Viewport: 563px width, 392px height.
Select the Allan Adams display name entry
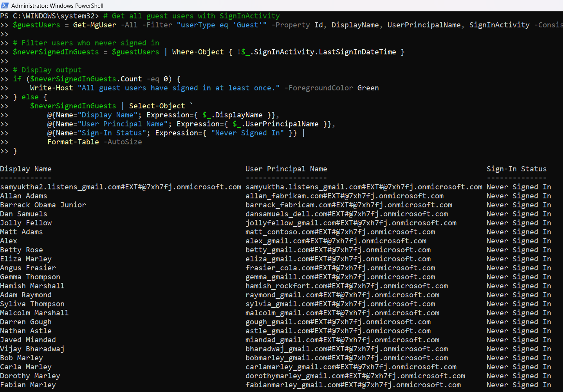tap(23, 196)
